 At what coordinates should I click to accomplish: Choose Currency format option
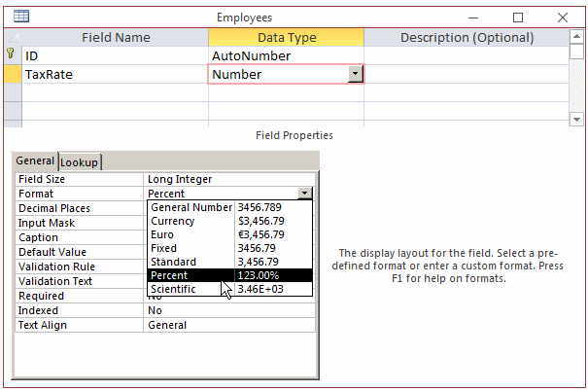tap(229, 221)
